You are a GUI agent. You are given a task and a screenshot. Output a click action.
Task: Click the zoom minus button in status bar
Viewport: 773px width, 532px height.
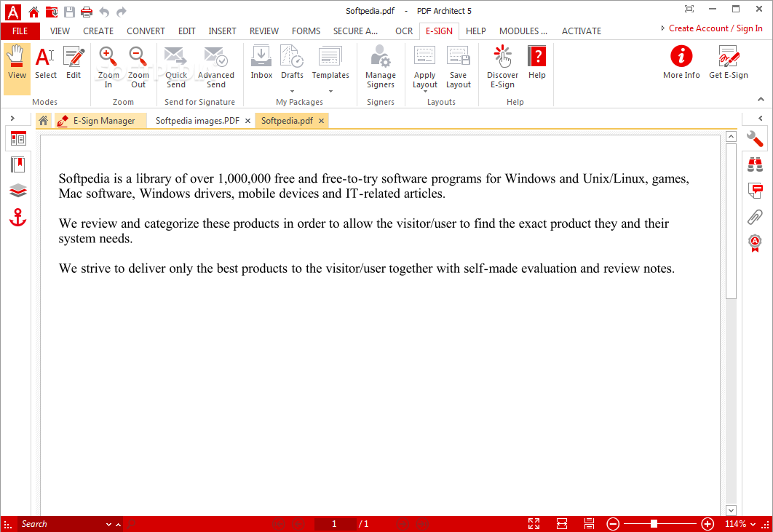[612, 523]
